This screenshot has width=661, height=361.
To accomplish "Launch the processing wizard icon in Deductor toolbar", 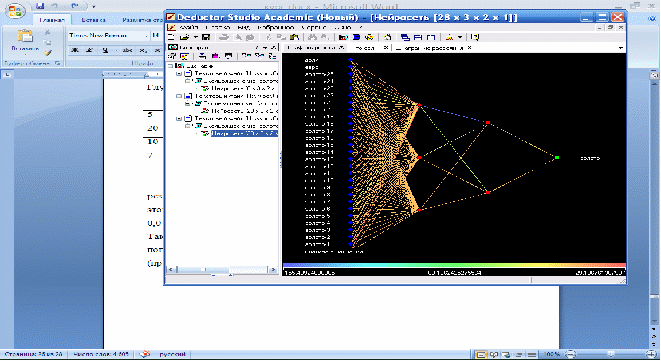I will point(388,38).
